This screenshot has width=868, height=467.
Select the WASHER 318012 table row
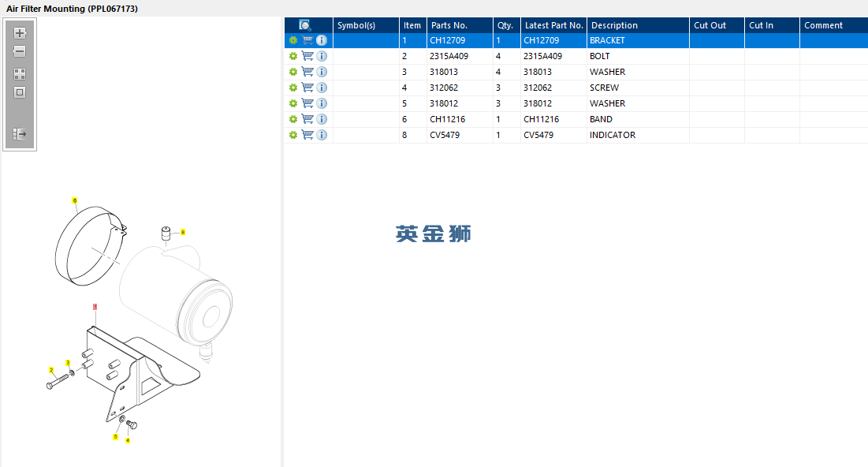576,103
